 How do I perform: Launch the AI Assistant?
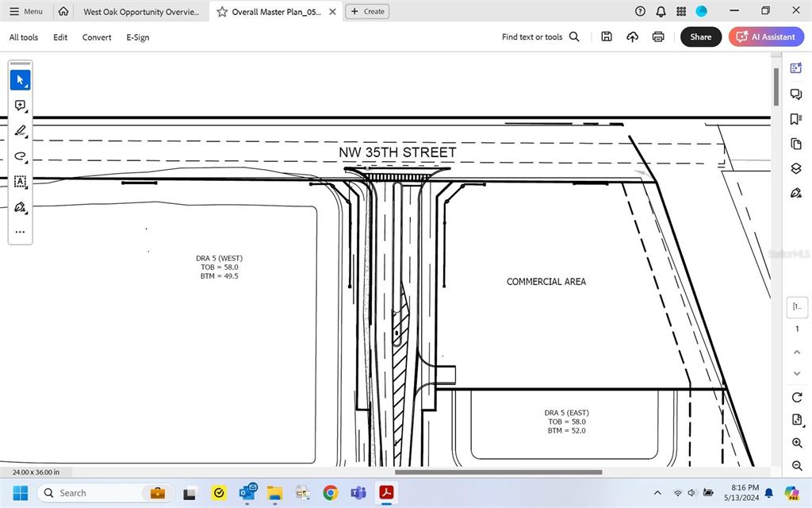click(x=766, y=37)
